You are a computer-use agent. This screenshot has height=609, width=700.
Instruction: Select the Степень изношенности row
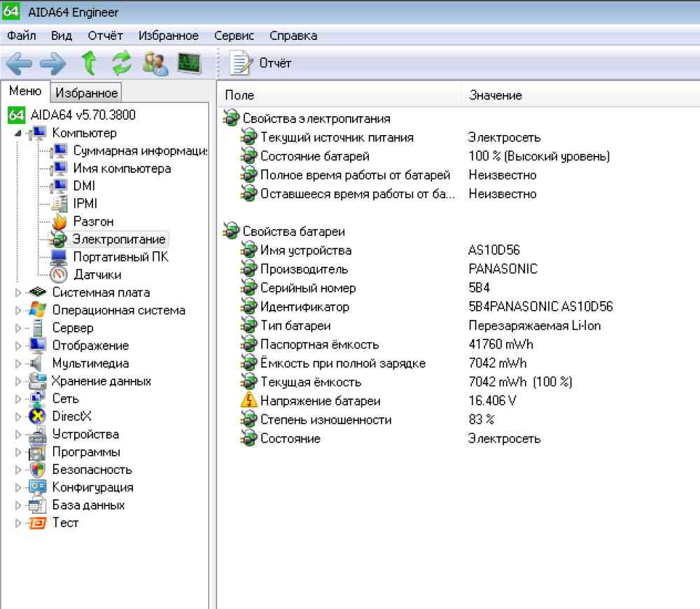tap(460, 419)
